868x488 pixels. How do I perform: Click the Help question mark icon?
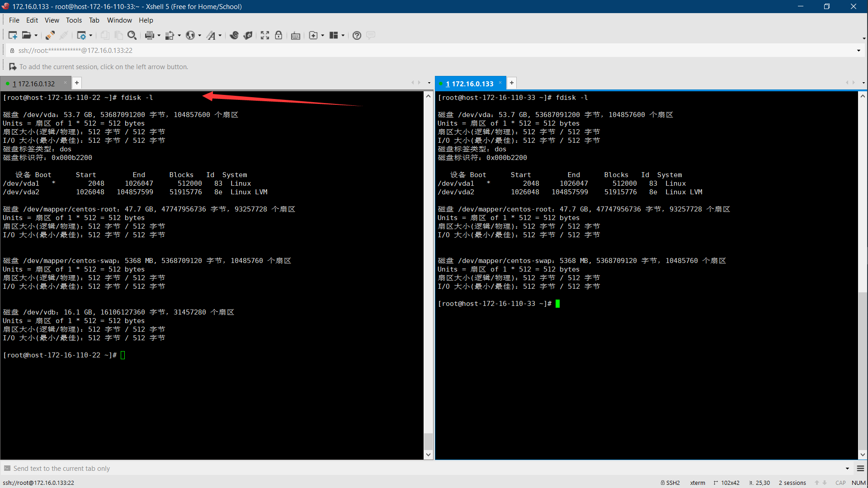click(357, 35)
